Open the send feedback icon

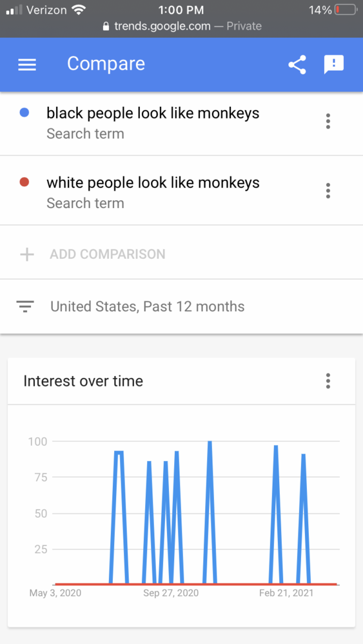click(x=334, y=64)
